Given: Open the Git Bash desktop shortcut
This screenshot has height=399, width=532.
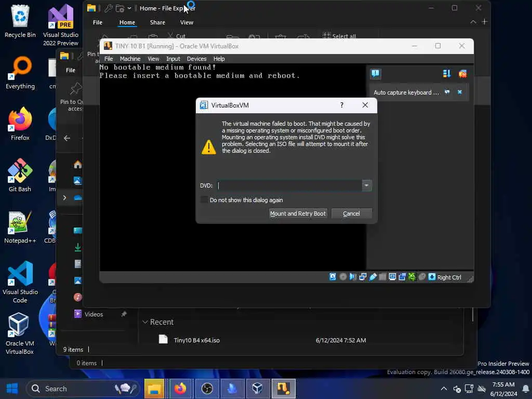Looking at the screenshot, I should click(x=20, y=176).
